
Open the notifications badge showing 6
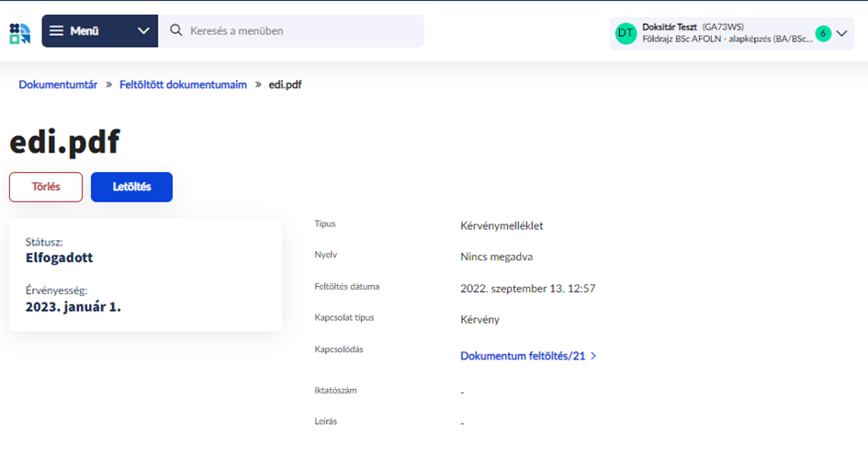pyautogui.click(x=823, y=33)
